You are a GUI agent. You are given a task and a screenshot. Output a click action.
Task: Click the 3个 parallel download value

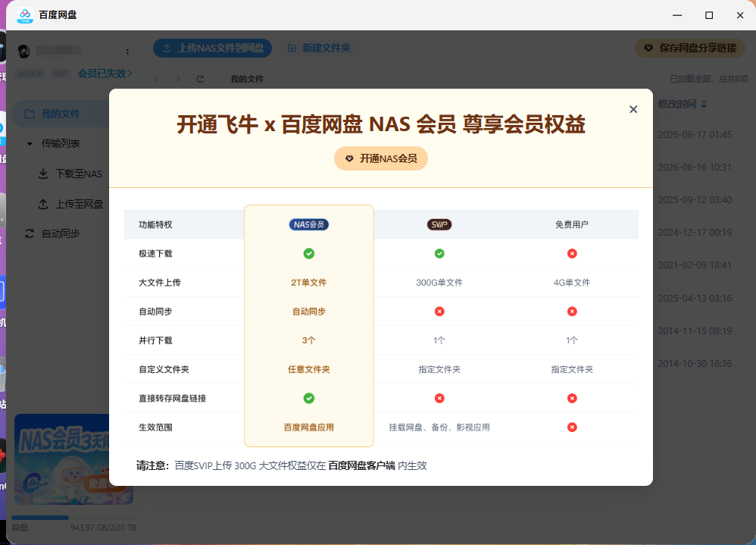tap(308, 340)
